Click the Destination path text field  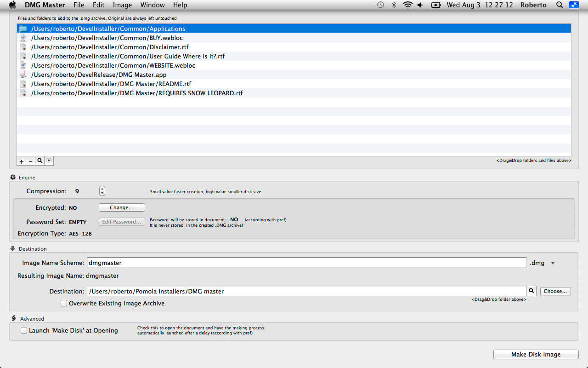[x=306, y=291]
